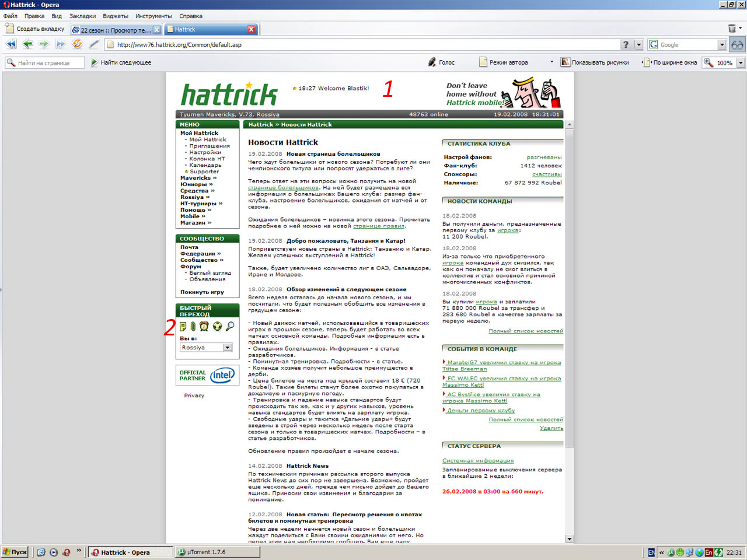Expand the Mavericks » menu item
The width and height of the screenshot is (747, 560).
tap(198, 178)
